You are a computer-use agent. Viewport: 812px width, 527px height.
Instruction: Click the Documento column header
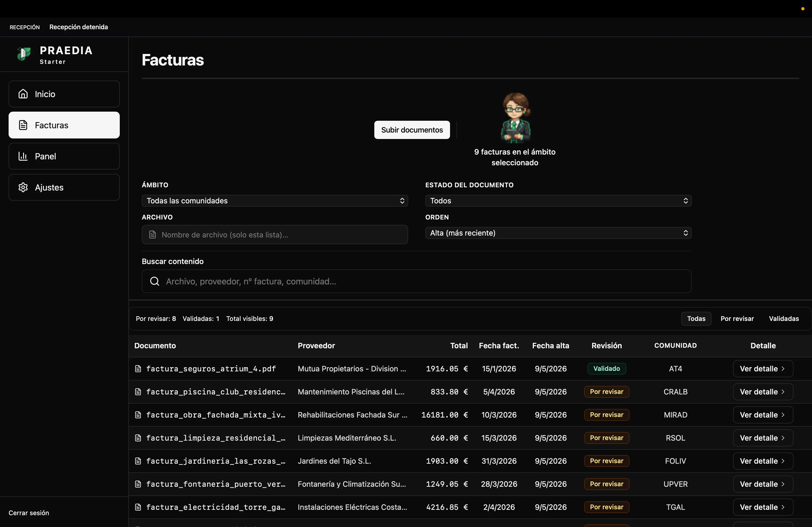pyautogui.click(x=155, y=346)
